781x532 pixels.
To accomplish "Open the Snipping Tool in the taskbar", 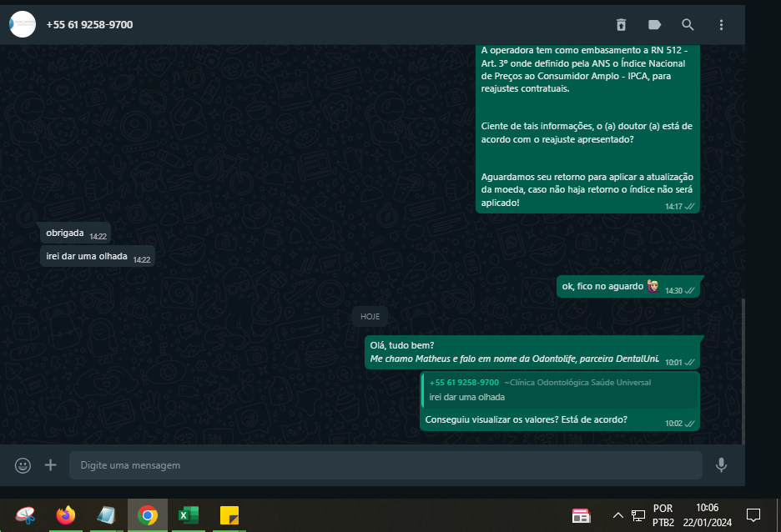I will (25, 515).
